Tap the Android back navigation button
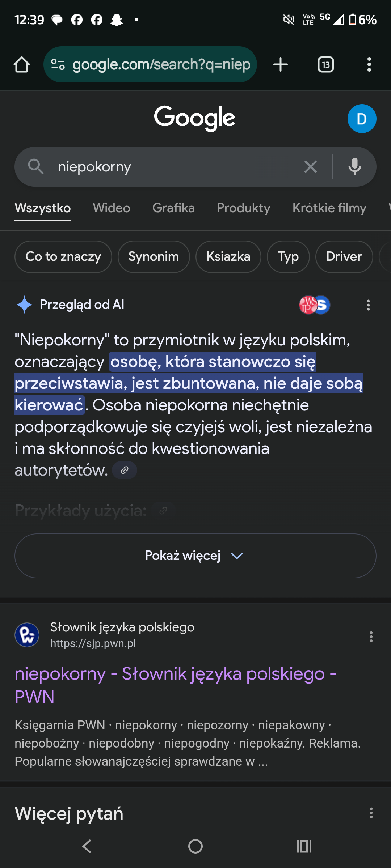 (87, 846)
